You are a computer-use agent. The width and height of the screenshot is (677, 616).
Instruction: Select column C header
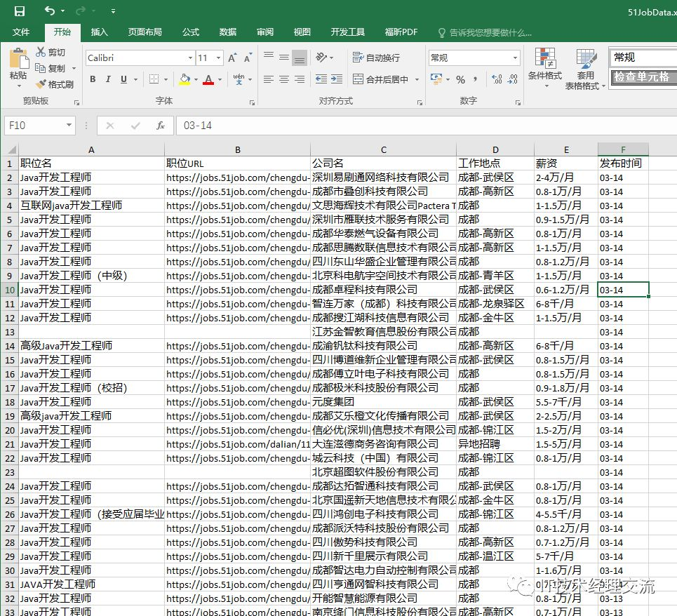[x=384, y=150]
